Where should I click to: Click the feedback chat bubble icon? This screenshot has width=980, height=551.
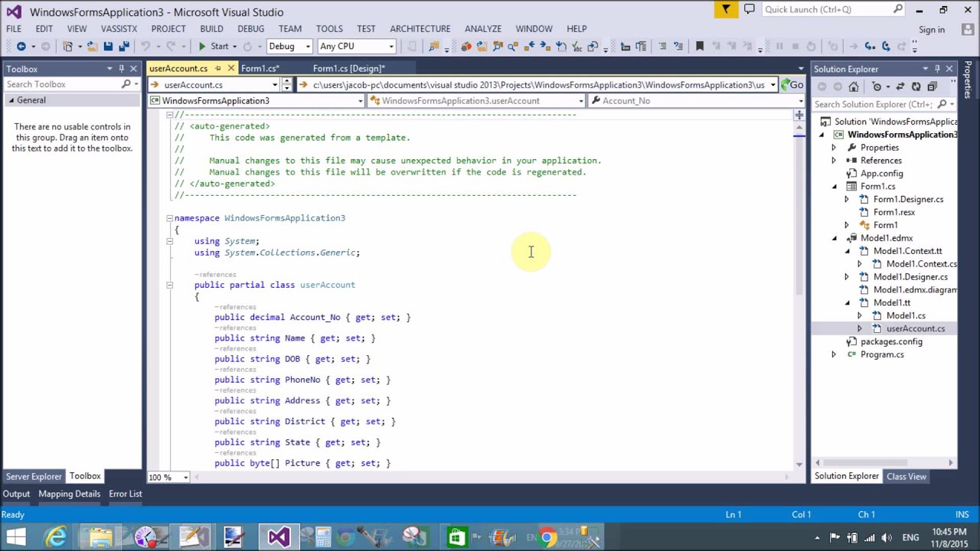point(750,9)
